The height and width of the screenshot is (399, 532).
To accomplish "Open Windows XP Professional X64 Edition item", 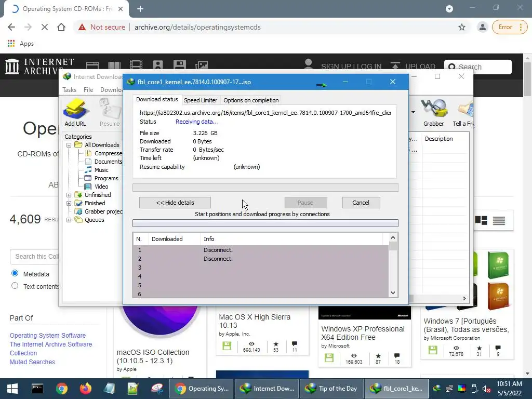I will tap(363, 333).
